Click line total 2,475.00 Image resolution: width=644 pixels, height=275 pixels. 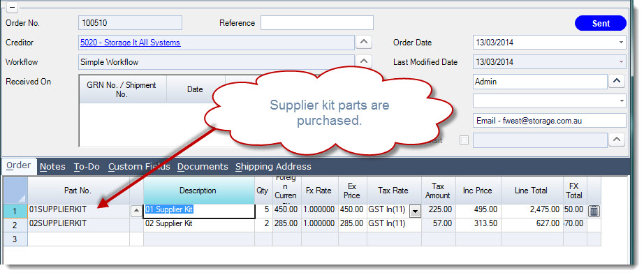pos(532,211)
